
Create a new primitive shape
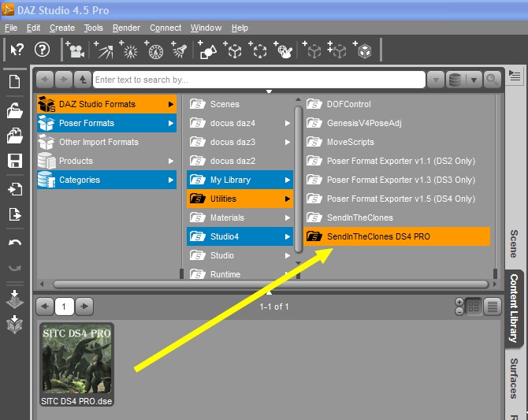pyautogui.click(x=207, y=50)
